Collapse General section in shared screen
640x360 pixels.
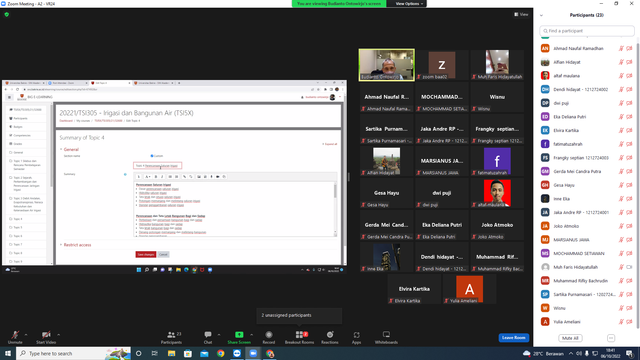[x=71, y=149]
